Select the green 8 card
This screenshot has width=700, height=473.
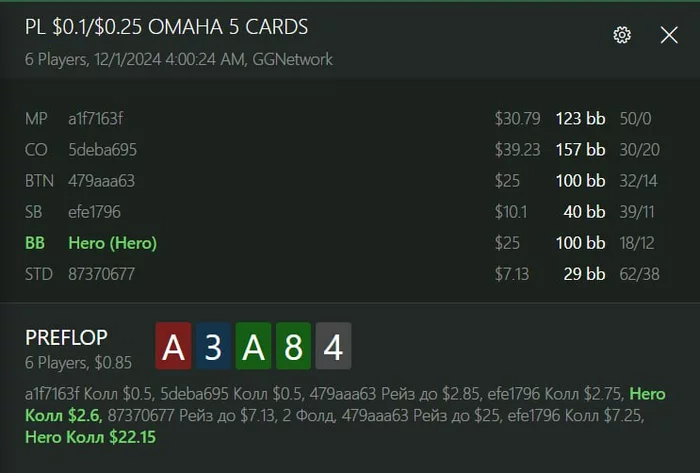point(293,346)
